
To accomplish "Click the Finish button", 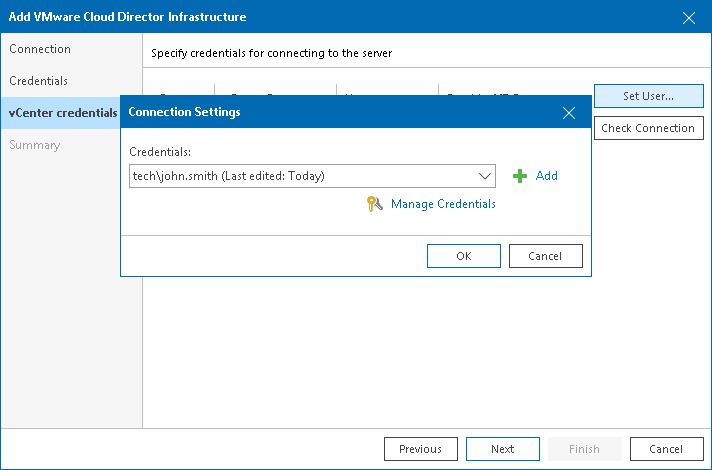I will click(x=585, y=449).
